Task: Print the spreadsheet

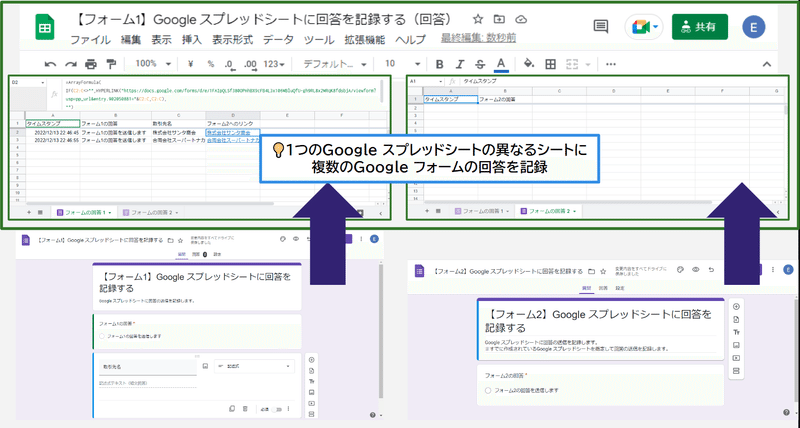Action: click(91, 64)
